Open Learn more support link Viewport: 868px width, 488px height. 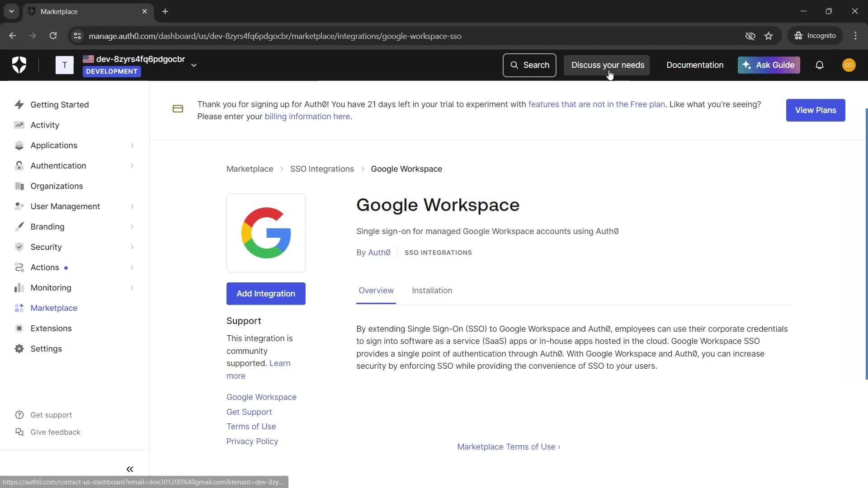click(280, 363)
